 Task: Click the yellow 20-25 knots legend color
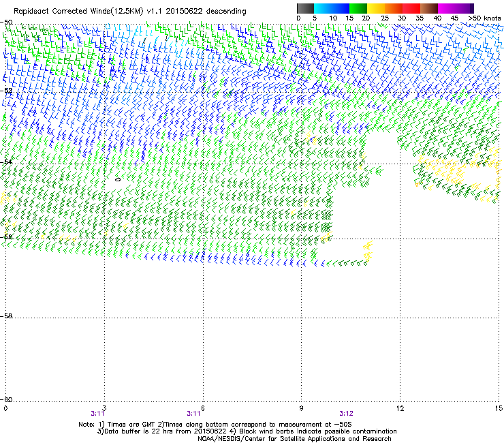[376, 8]
